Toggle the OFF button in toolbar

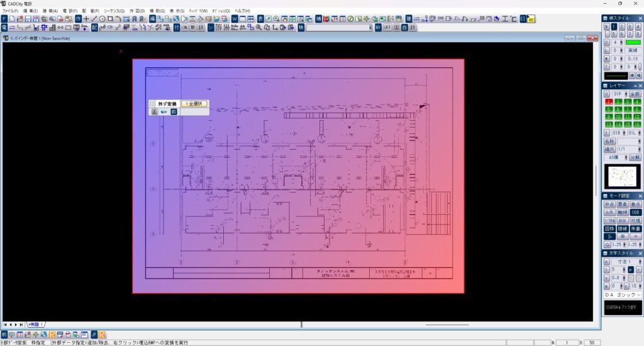[x=387, y=28]
